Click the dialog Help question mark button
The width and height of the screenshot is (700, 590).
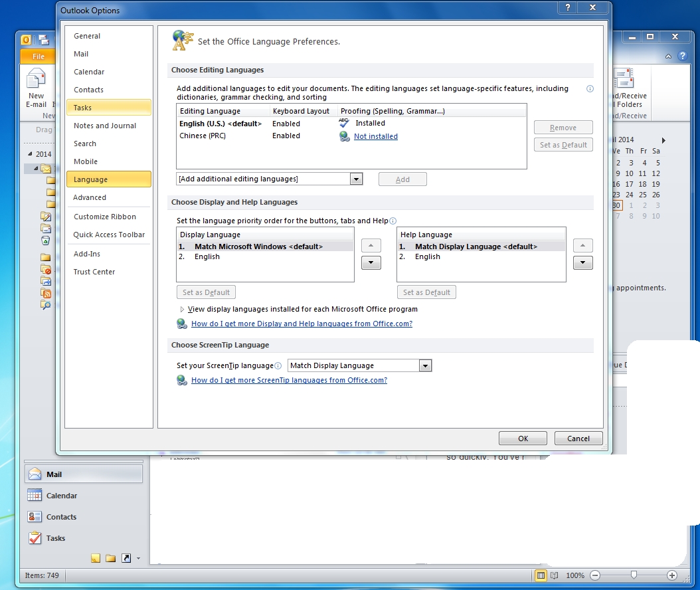(x=567, y=7)
